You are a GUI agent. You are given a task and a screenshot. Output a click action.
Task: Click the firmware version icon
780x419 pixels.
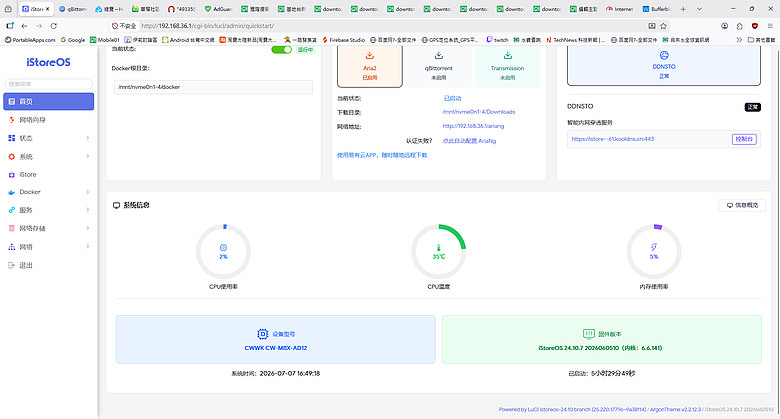click(588, 333)
